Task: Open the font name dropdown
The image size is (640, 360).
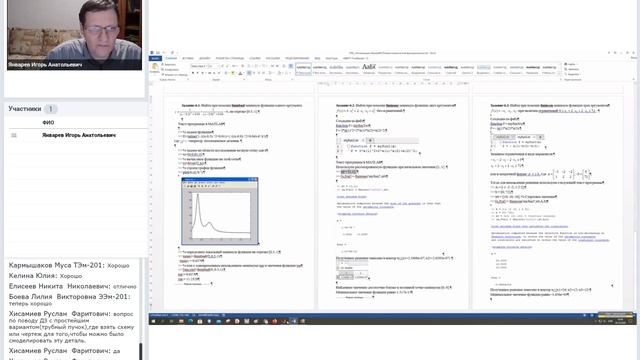Action: [x=207, y=66]
